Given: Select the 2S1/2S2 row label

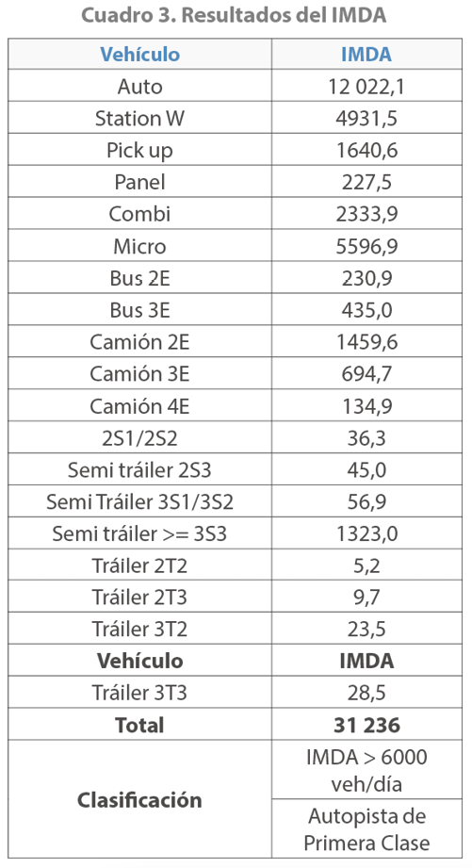Looking at the screenshot, I should click(x=139, y=437).
